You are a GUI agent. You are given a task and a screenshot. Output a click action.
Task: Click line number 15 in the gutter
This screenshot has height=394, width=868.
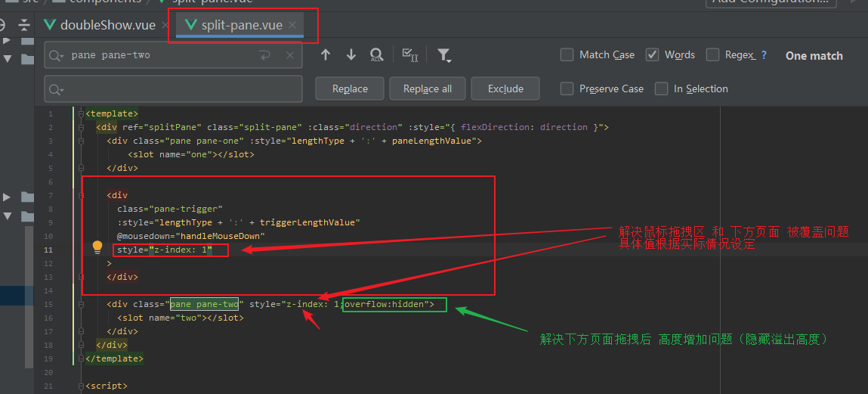[x=50, y=304]
